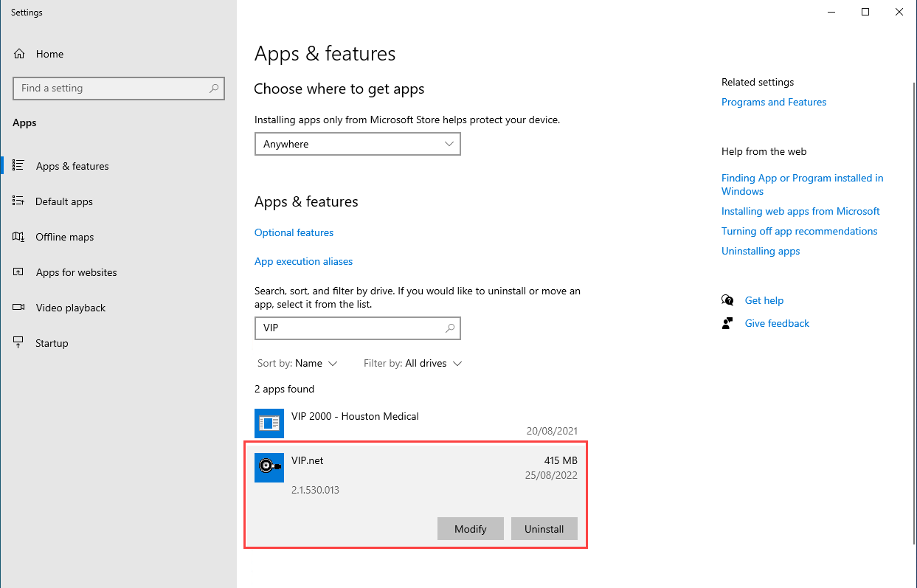This screenshot has height=588, width=917.
Task: Open the Optional features link
Action: point(294,232)
